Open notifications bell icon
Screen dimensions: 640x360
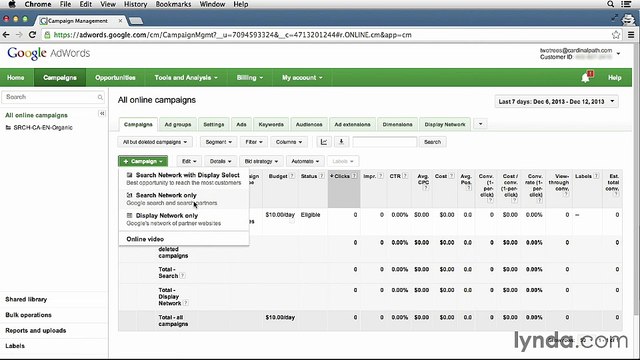[x=586, y=77]
